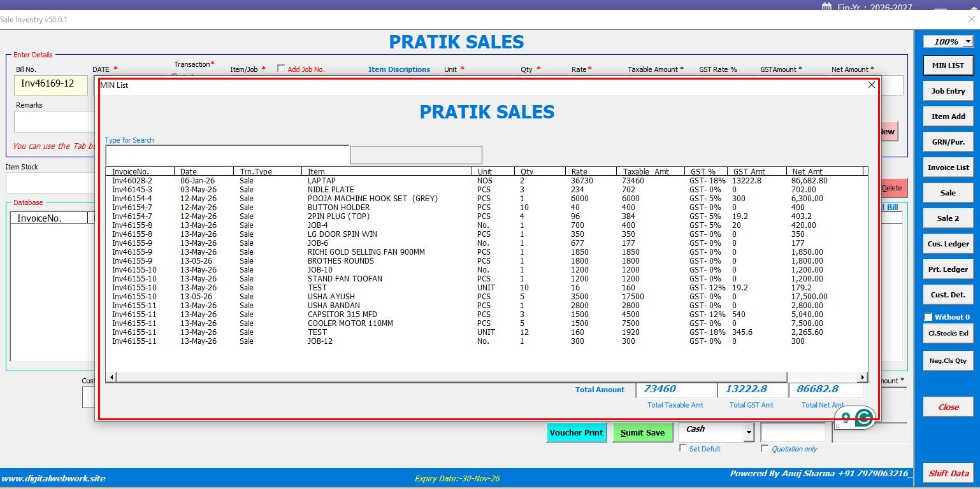Open the Invoice List

[x=948, y=167]
